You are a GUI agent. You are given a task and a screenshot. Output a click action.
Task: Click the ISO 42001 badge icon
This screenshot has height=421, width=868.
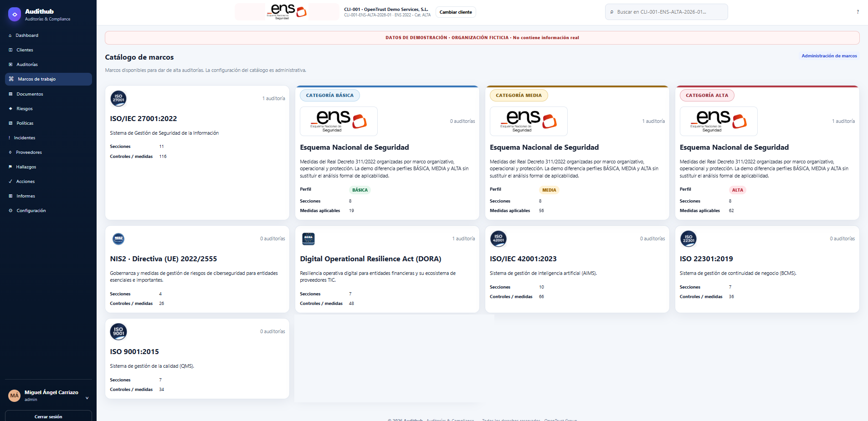click(x=498, y=238)
